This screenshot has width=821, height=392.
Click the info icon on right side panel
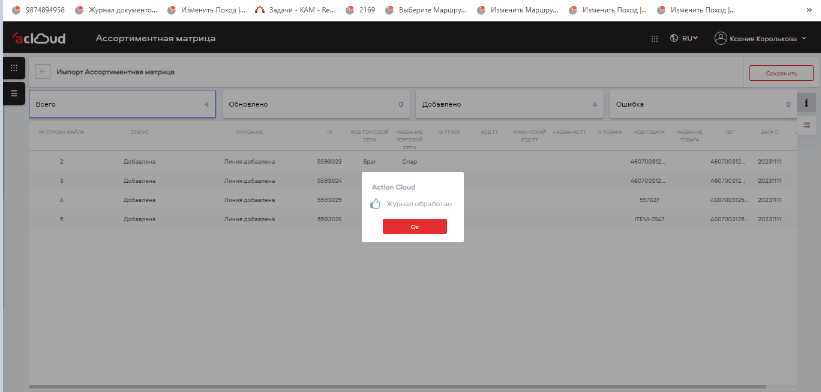pyautogui.click(x=806, y=103)
